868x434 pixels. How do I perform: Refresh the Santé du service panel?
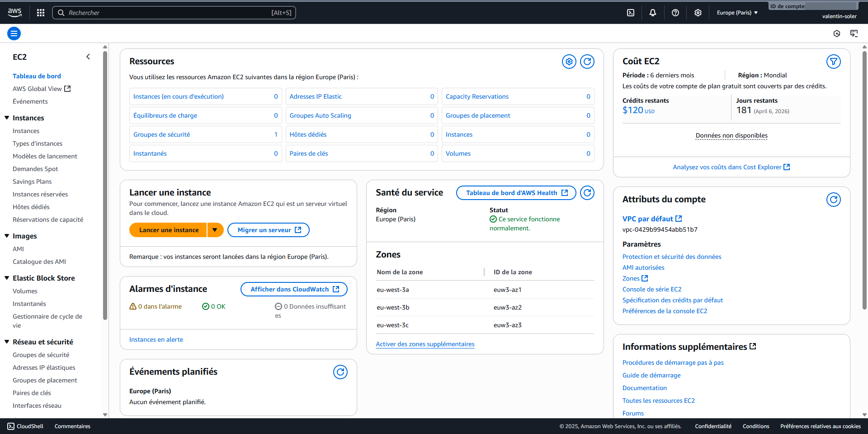pos(587,192)
